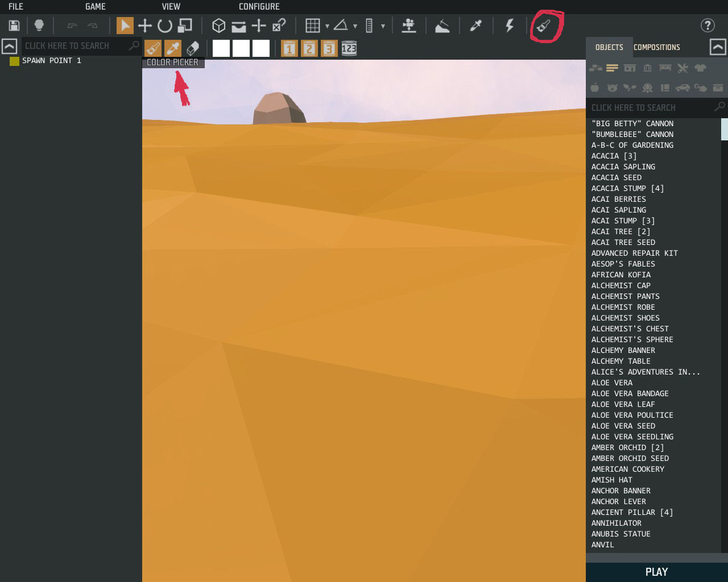
Task: Switch to the Objects tab
Action: (x=609, y=47)
